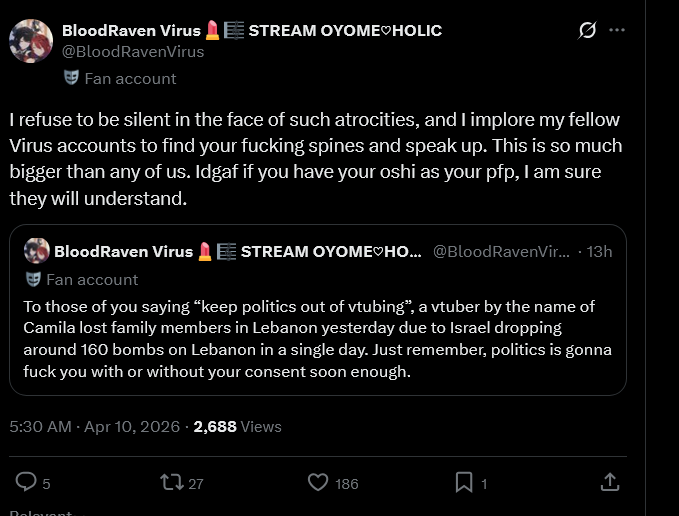The image size is (679, 516).
Task: Click the quoted tweet's small avatar
Action: [37, 250]
